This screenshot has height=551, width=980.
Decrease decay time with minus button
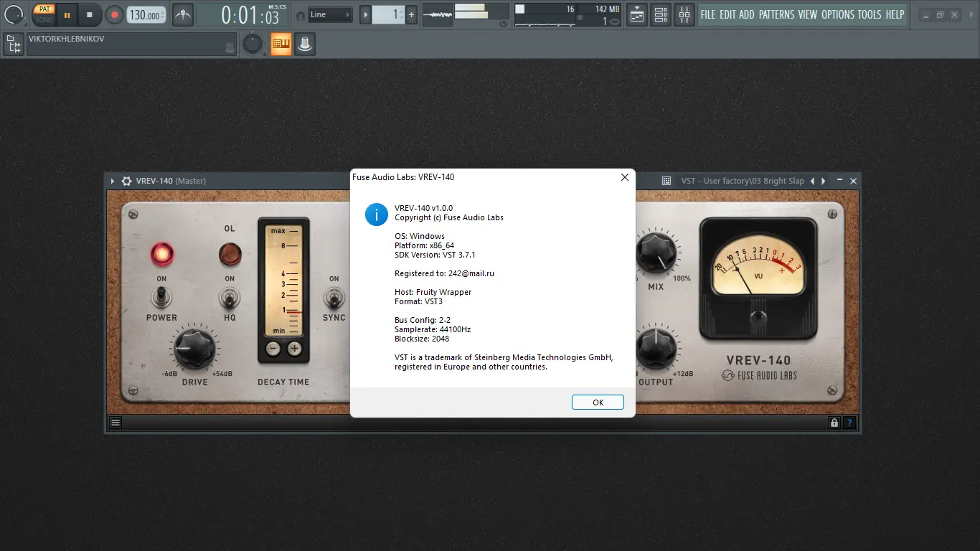point(273,349)
